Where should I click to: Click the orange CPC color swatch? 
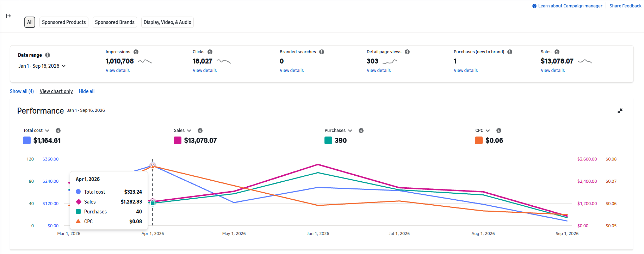pos(479,140)
